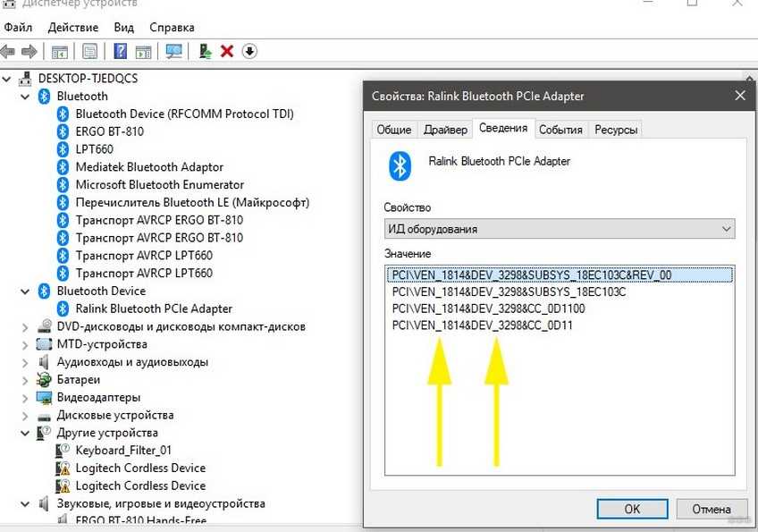Image resolution: width=758 pixels, height=532 pixels.
Task: Select value PCI\VEN_1814&DEV_3298&SUBSYS_18EC103C
Action: 509,292
